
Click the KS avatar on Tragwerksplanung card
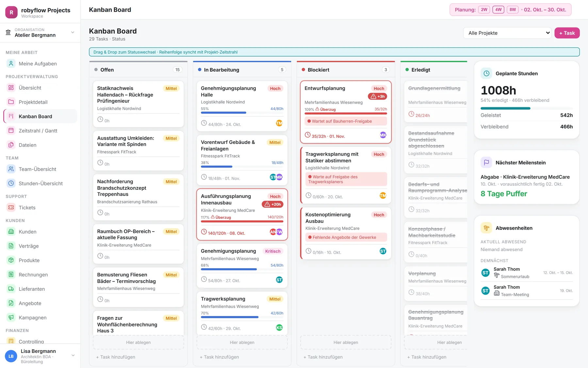pos(279,327)
